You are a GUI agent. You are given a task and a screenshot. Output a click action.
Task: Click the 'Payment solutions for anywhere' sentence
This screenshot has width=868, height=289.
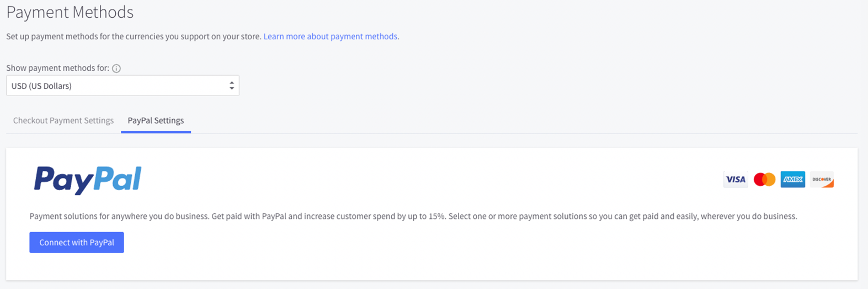(x=119, y=216)
